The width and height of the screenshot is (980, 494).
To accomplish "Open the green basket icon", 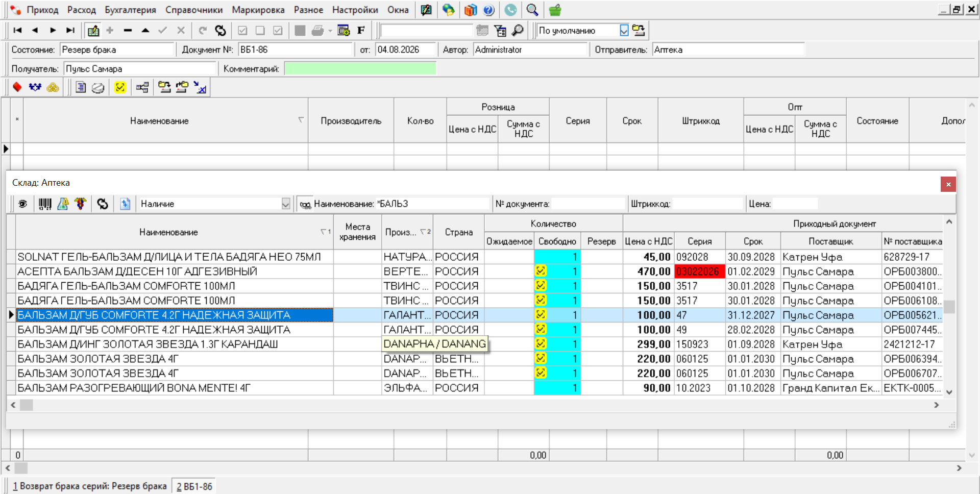I will (x=555, y=10).
